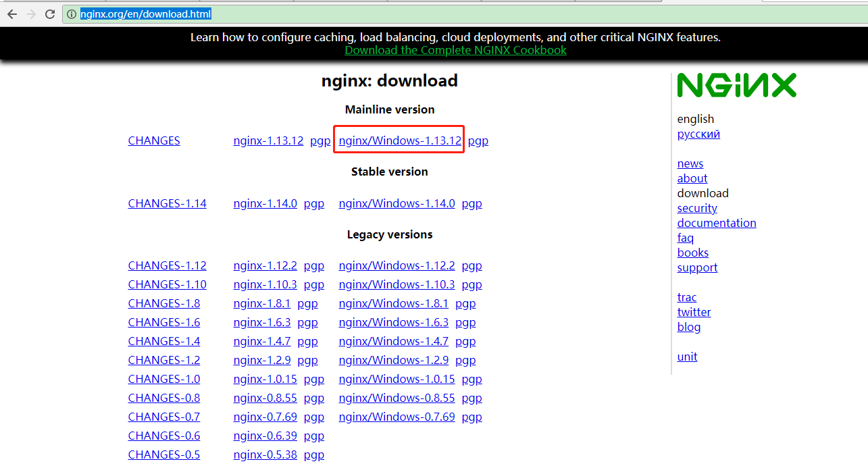868x468 pixels.
Task: Download nginx-1.12.2 source
Action: (x=265, y=265)
